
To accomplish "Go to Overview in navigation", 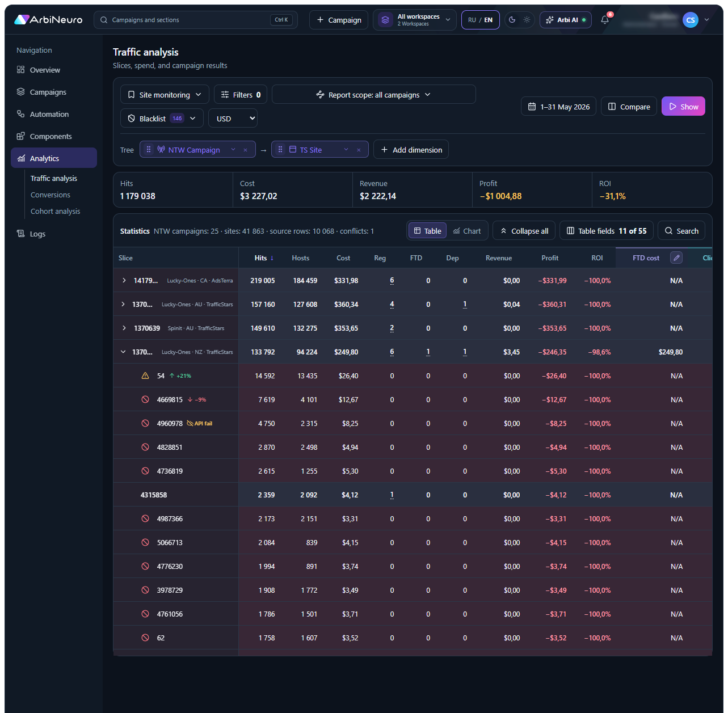I will [x=54, y=70].
